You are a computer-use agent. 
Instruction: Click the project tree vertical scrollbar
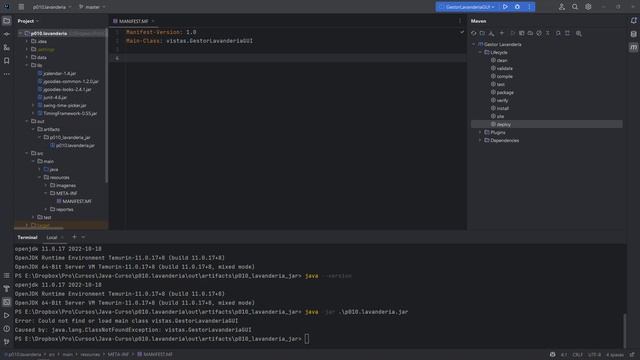pyautogui.click(x=107, y=105)
